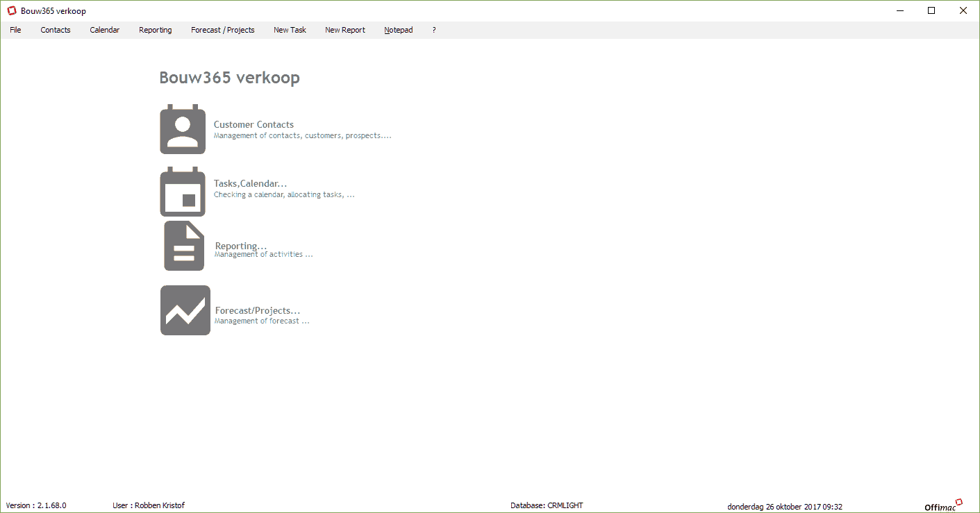Follow the Customer Contacts link
The width and height of the screenshot is (980, 513).
[x=254, y=125]
